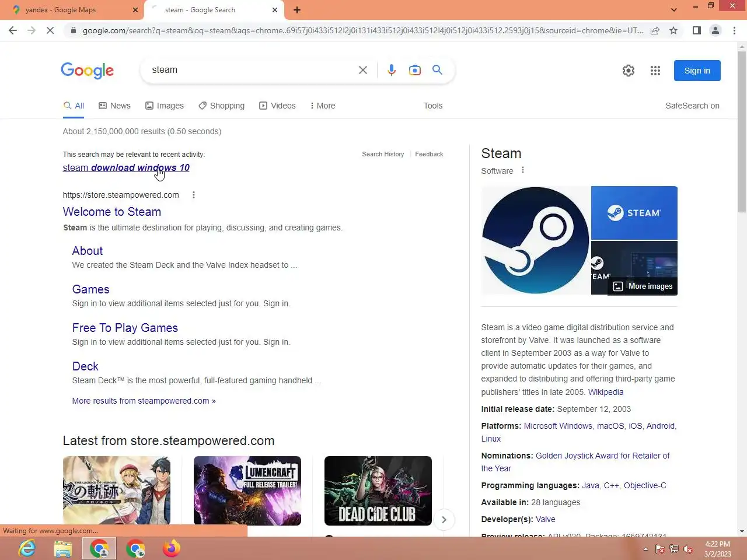Select the All results tab
The width and height of the screenshot is (747, 560).
pyautogui.click(x=74, y=106)
